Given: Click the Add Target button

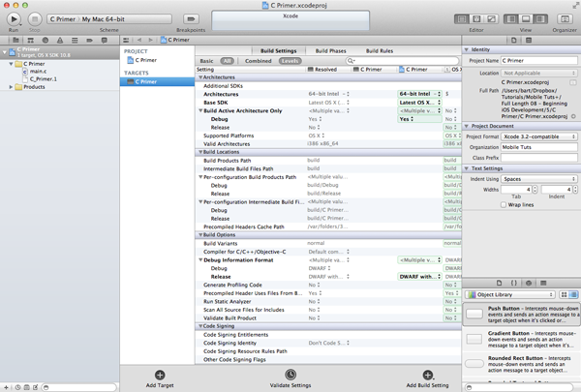Looking at the screenshot, I should click(x=160, y=378).
